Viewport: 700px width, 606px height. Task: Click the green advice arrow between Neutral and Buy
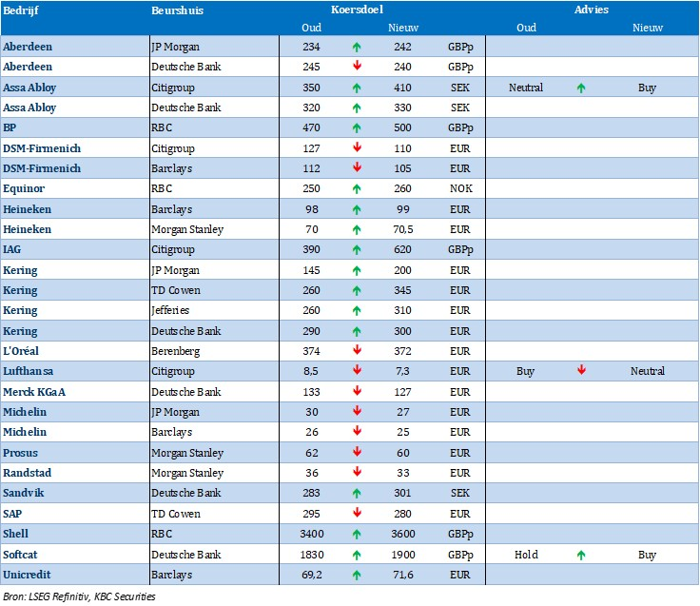tap(581, 88)
